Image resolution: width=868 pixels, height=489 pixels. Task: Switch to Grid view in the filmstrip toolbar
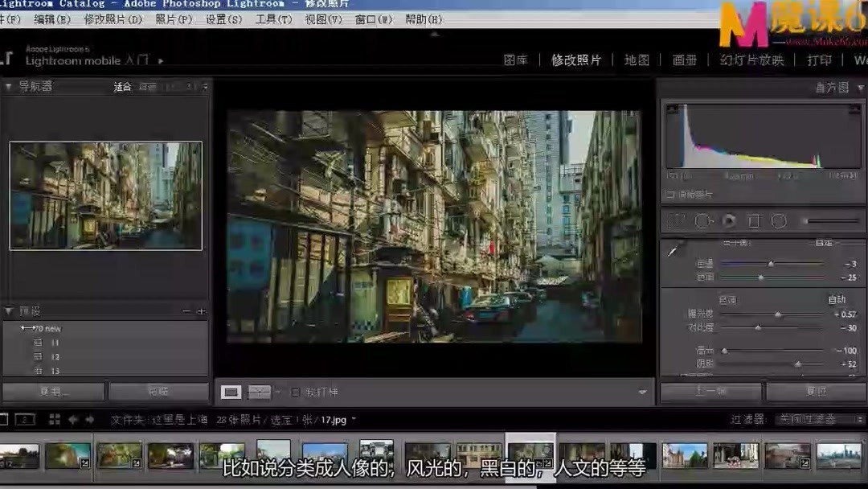point(55,419)
